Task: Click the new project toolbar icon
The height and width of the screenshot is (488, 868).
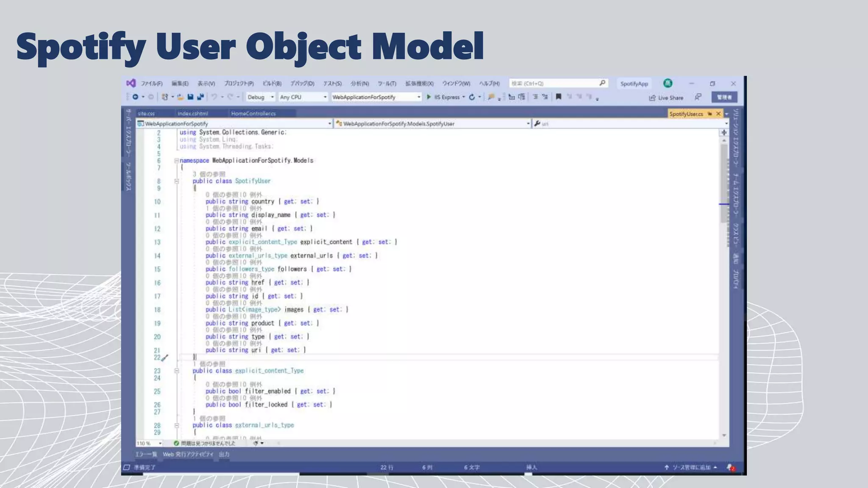Action: (165, 97)
